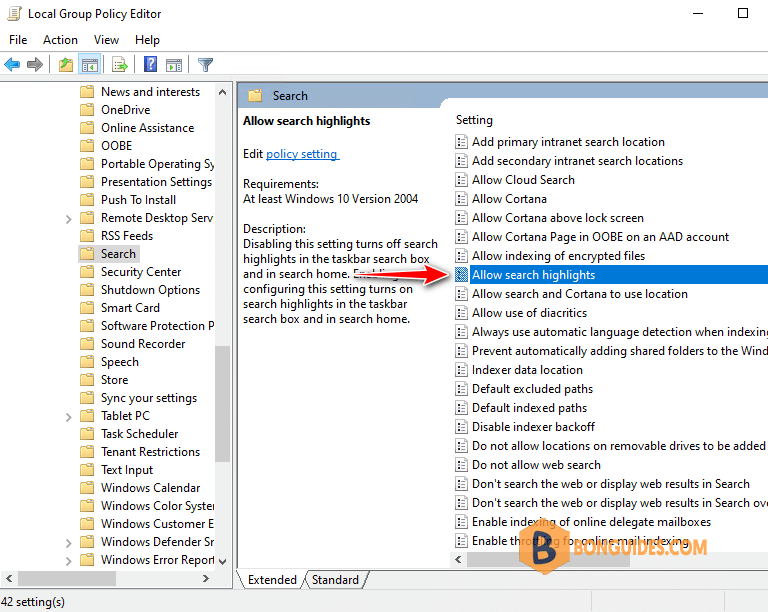Select Tenant Restrictions folder

click(150, 452)
